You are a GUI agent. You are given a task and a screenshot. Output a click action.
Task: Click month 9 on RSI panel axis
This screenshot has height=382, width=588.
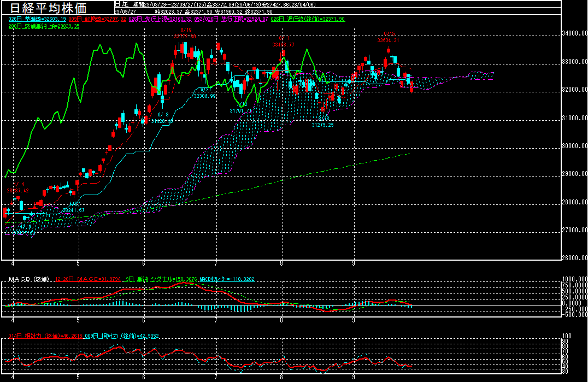[x=354, y=377]
